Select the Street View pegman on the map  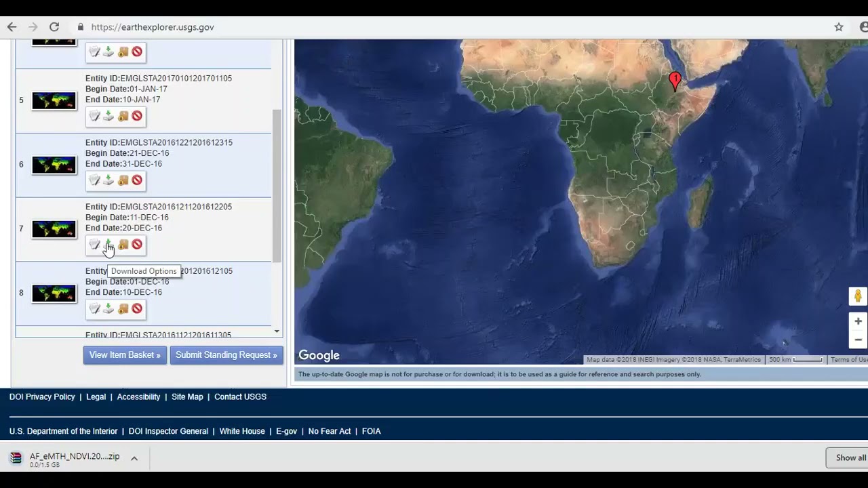click(858, 296)
